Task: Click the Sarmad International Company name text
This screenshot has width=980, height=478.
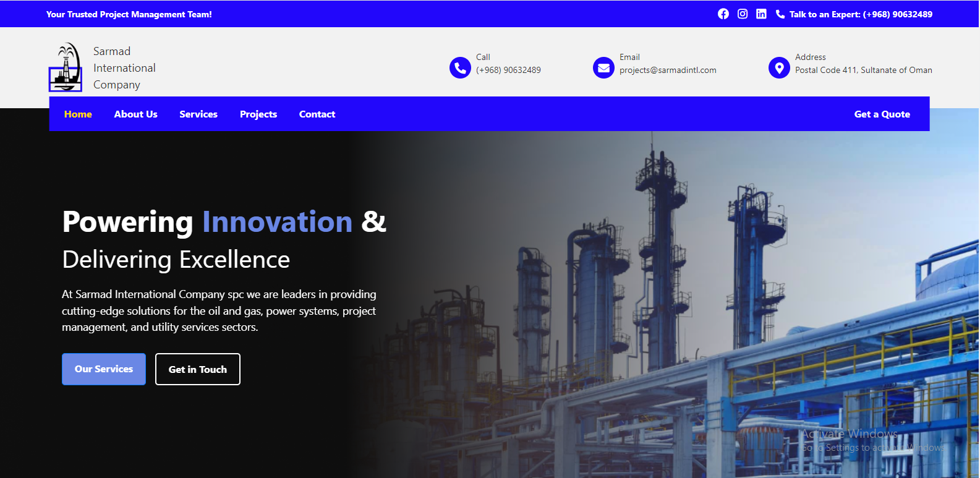Action: [124, 68]
